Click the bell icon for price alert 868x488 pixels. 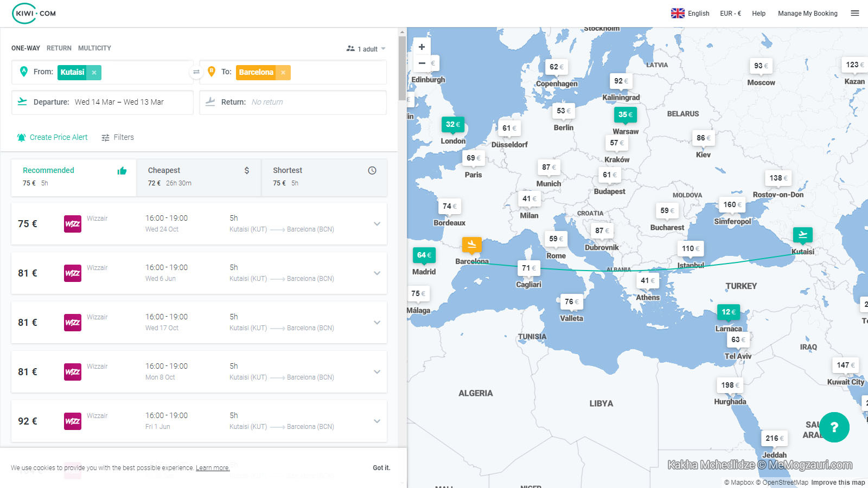(x=22, y=137)
